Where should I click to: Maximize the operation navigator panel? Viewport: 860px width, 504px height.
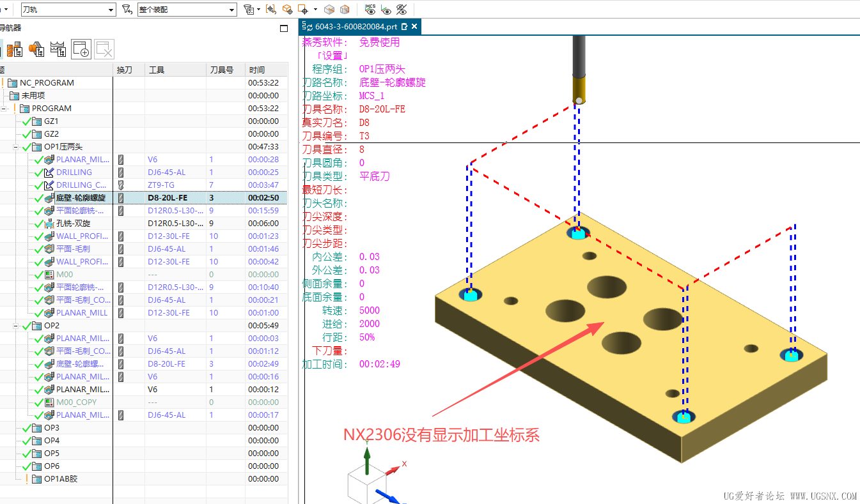284,28
